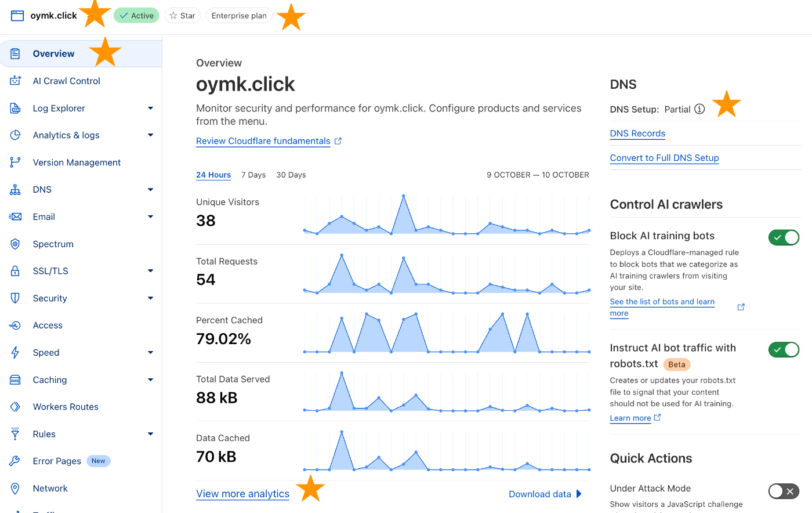The image size is (812, 513).
Task: Click the Access arrow icon
Action: (16, 326)
